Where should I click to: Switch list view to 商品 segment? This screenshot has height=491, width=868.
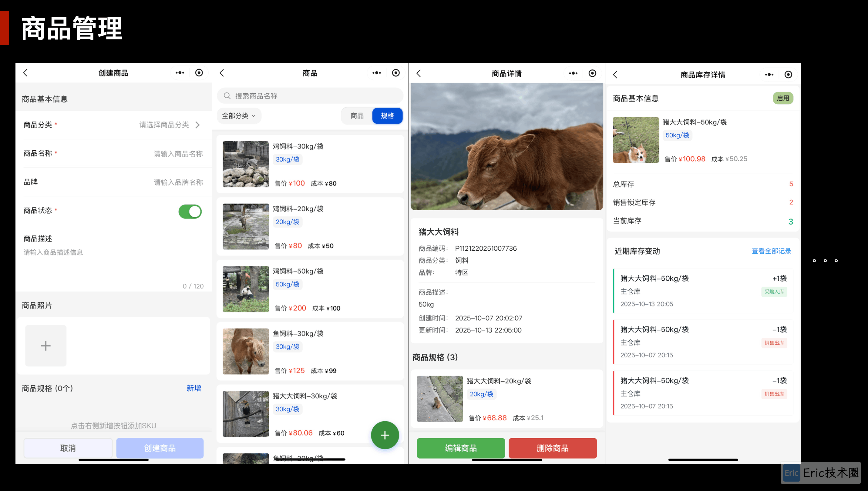tap(357, 116)
